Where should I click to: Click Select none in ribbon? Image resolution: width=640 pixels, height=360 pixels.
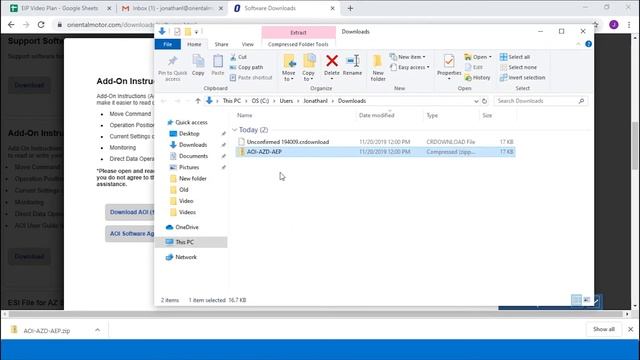[518, 67]
